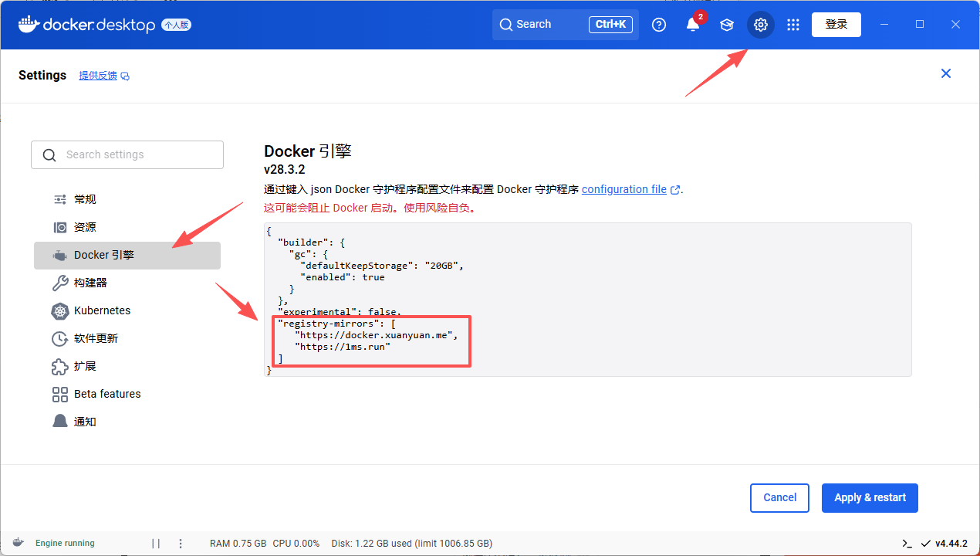Open the Learning Center graduation cap icon
The width and height of the screenshot is (980, 556).
point(727,25)
